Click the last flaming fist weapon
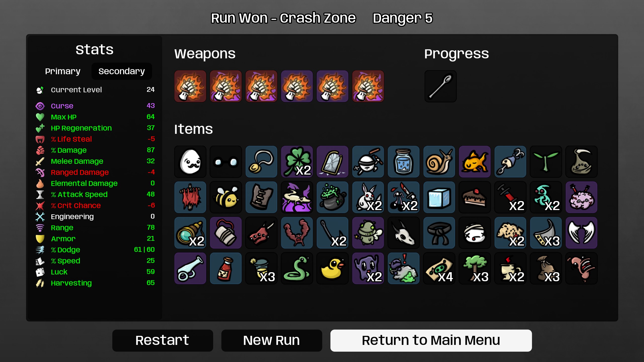 click(x=368, y=86)
